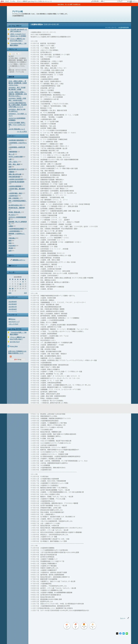Image resolution: width=138 pixels, height=644 pixels.
Task: Open bookmark 最初はgoo
Action: pos(12,319)
